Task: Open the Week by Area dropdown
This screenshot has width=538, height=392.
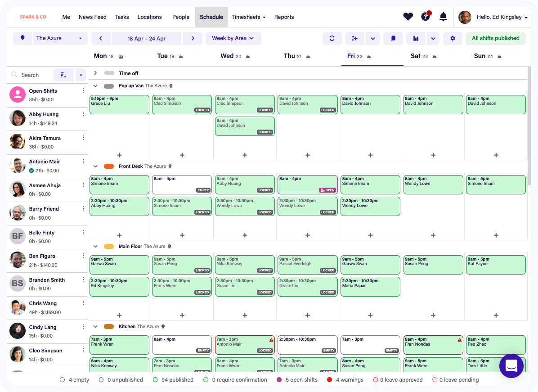Action: pyautogui.click(x=233, y=38)
